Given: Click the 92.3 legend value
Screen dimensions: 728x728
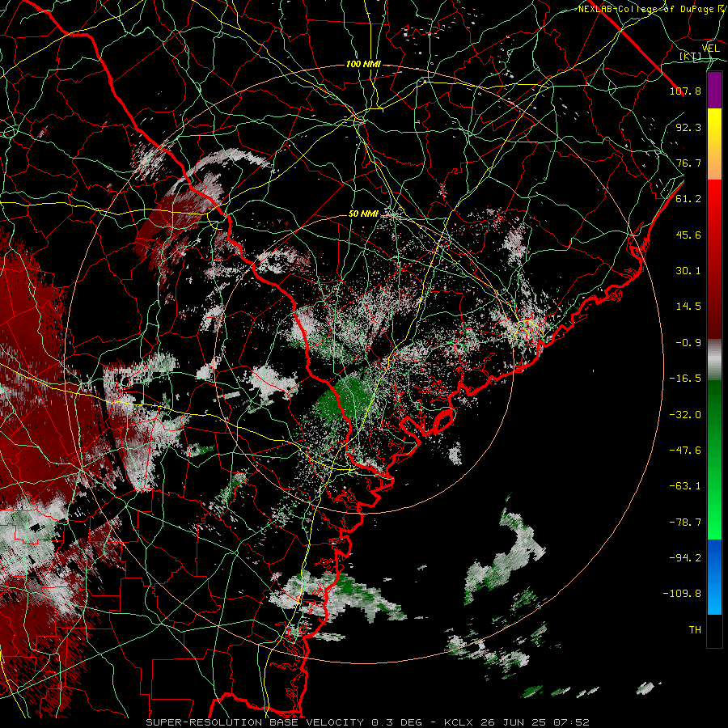Looking at the screenshot, I should pos(688,127).
